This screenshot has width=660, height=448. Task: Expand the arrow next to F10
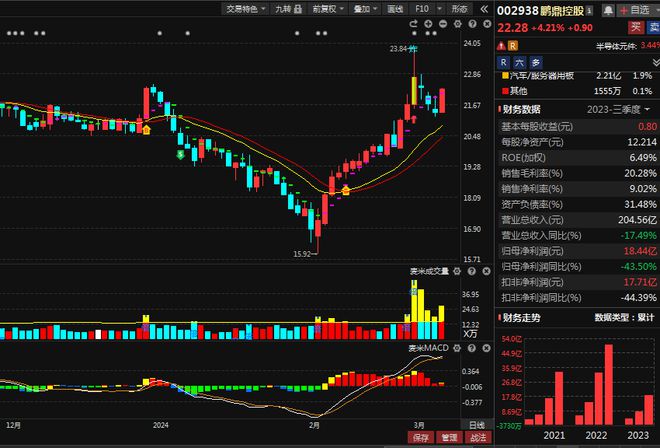click(439, 9)
